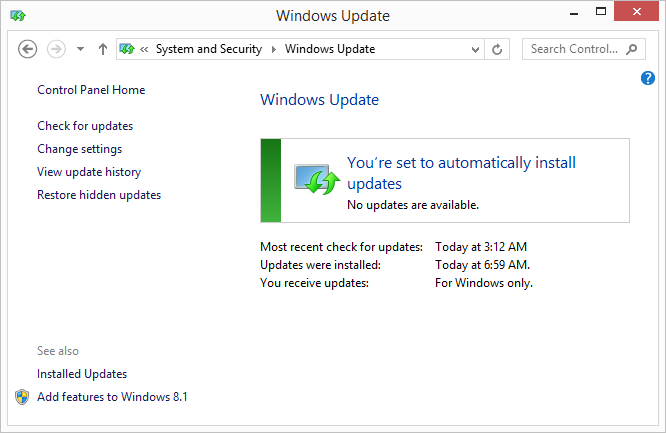Click the update monitor icon with green arrows
Screen dimensions: 666x433
click(317, 179)
